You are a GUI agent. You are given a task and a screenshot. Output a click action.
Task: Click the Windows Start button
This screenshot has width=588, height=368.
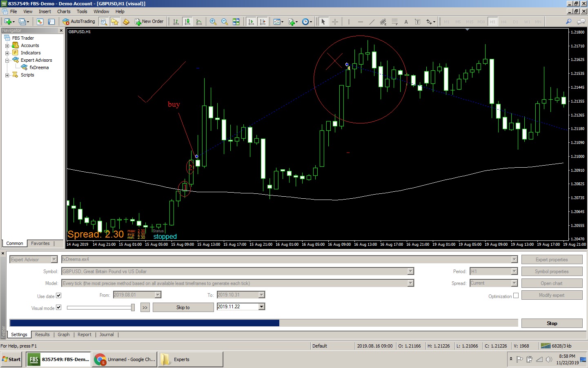11,359
